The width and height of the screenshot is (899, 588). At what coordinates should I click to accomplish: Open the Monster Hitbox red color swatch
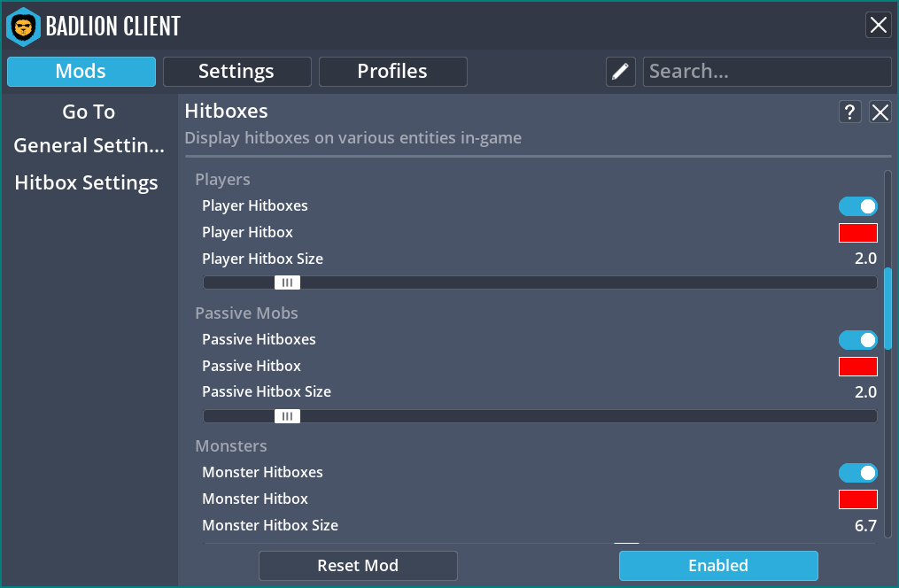point(857,499)
